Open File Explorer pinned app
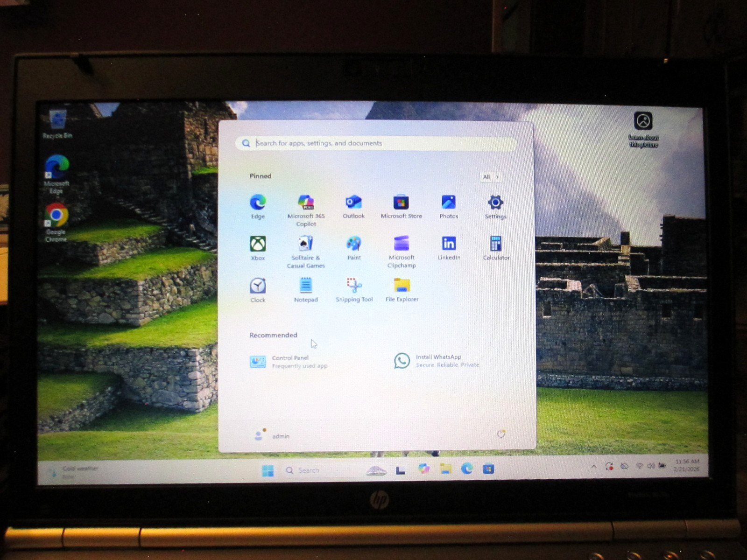Image resolution: width=747 pixels, height=560 pixels. click(x=402, y=290)
